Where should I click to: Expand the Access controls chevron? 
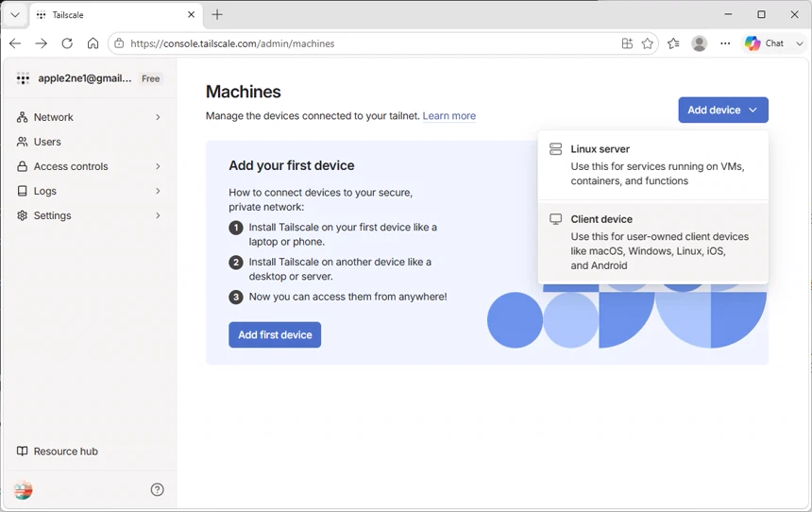(158, 166)
